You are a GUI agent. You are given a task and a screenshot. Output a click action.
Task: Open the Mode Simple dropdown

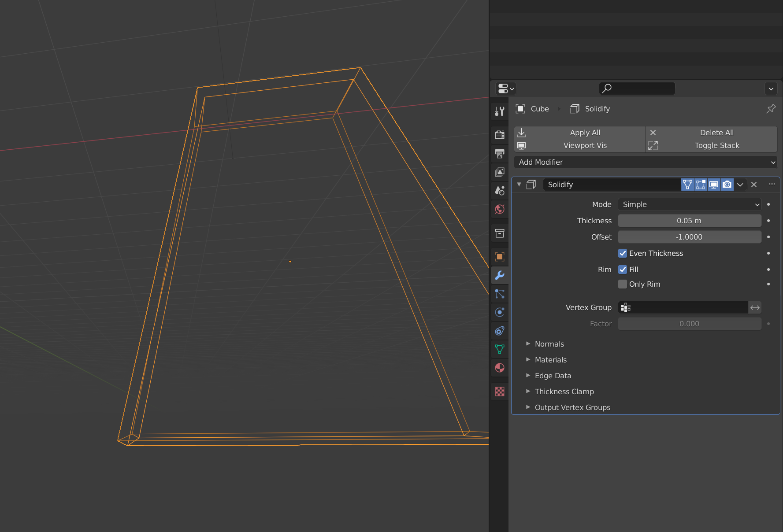pyautogui.click(x=690, y=204)
